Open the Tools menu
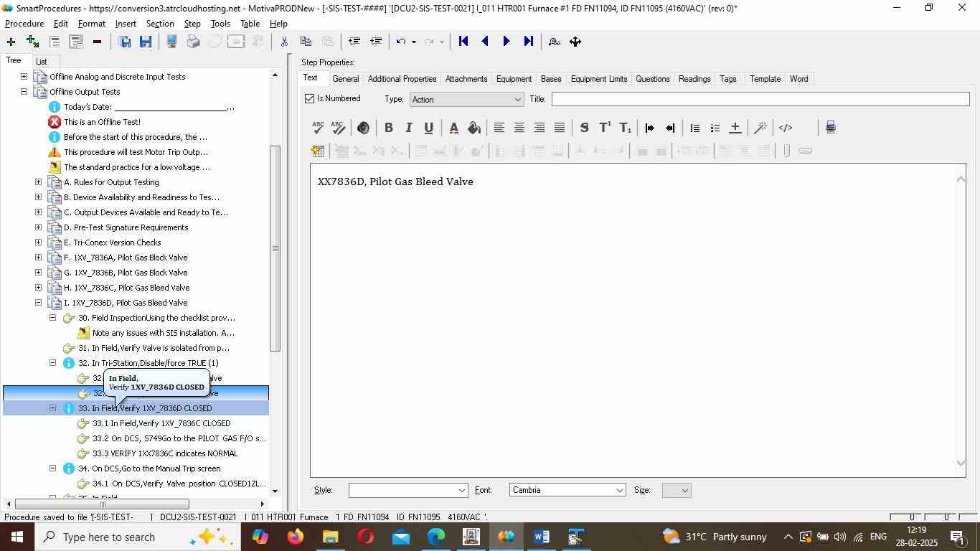Image resolution: width=980 pixels, height=551 pixels. tap(220, 24)
